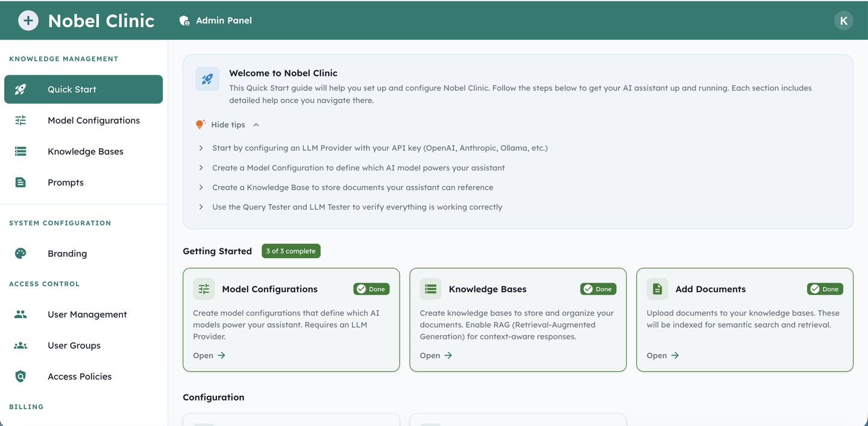Click the Done badge on Add Documents card
The height and width of the screenshot is (426, 868).
(x=825, y=289)
